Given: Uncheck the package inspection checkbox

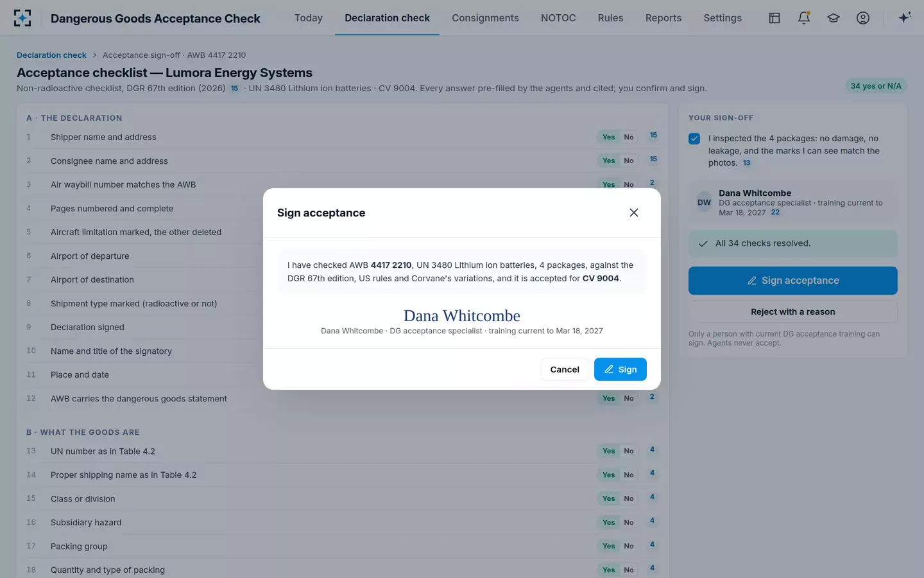Looking at the screenshot, I should click(x=694, y=139).
